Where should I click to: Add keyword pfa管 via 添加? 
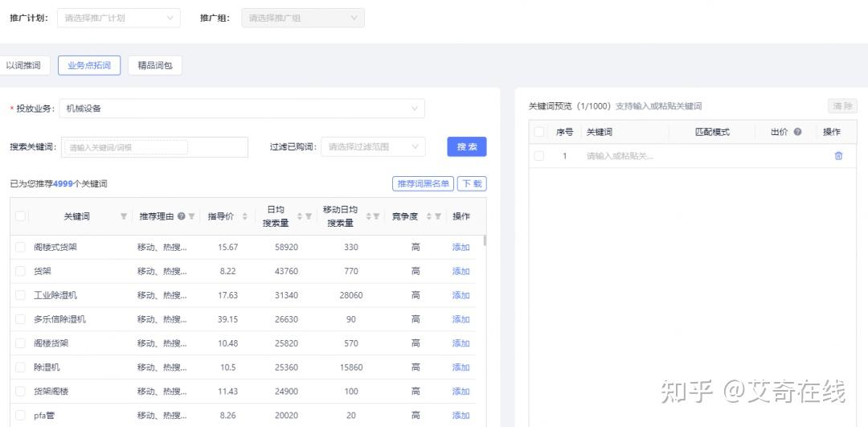pos(461,416)
